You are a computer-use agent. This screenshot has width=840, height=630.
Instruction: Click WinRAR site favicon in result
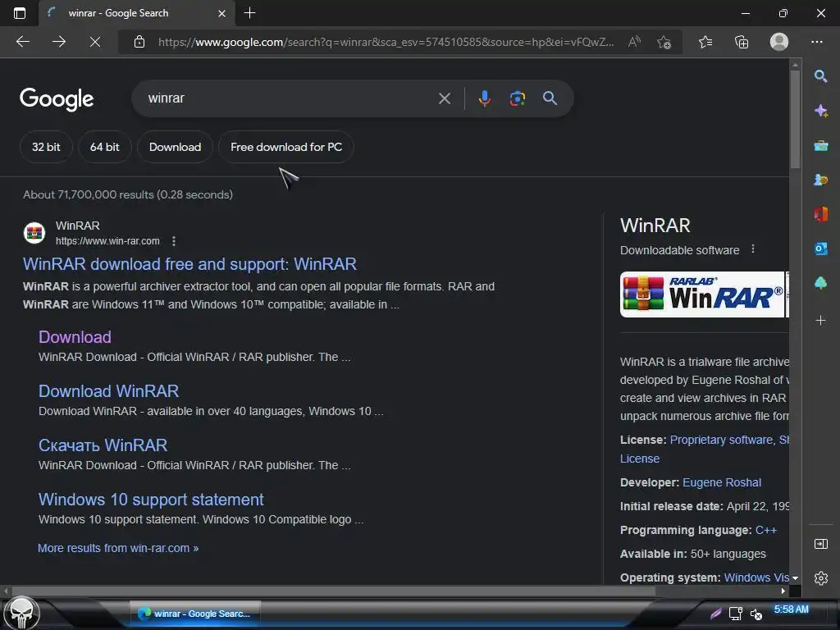point(34,233)
